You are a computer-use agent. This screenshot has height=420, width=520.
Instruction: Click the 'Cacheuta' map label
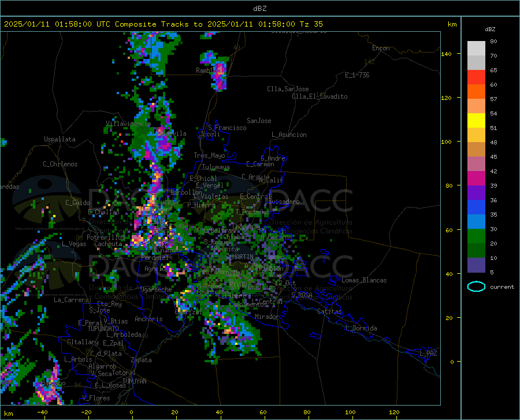[x=108, y=244]
